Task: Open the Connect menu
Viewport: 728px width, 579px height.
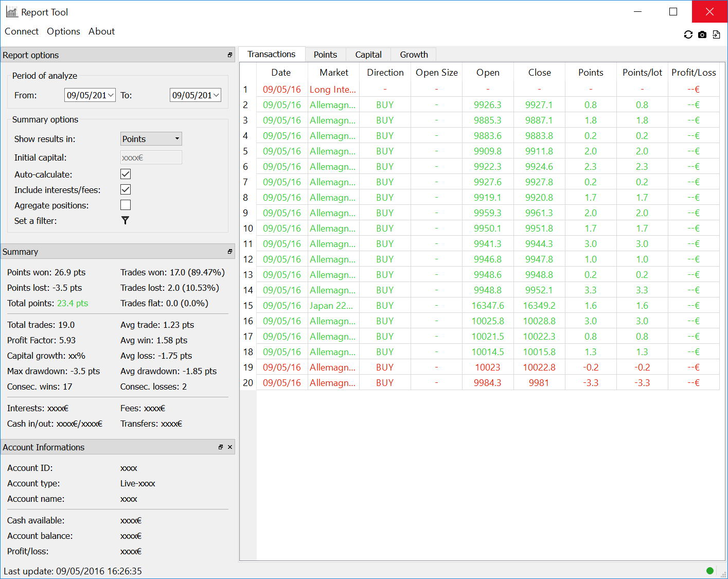Action: 22,31
